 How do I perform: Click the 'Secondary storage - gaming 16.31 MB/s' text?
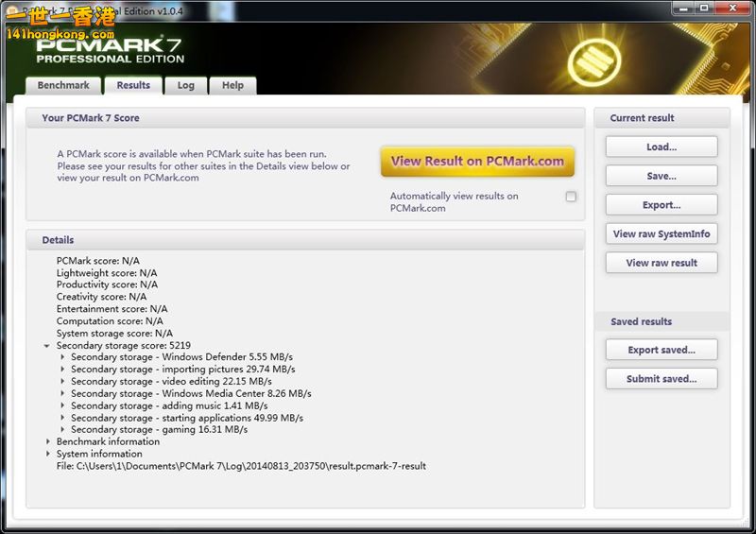click(x=159, y=429)
